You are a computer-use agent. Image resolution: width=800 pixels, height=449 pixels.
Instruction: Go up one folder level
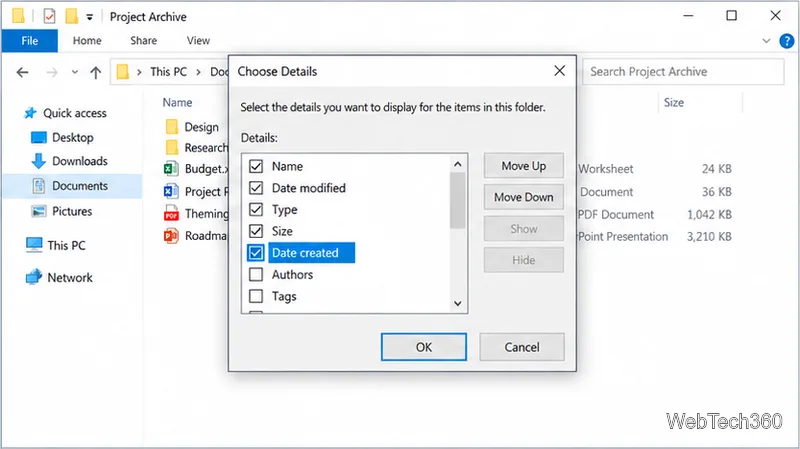[x=95, y=72]
